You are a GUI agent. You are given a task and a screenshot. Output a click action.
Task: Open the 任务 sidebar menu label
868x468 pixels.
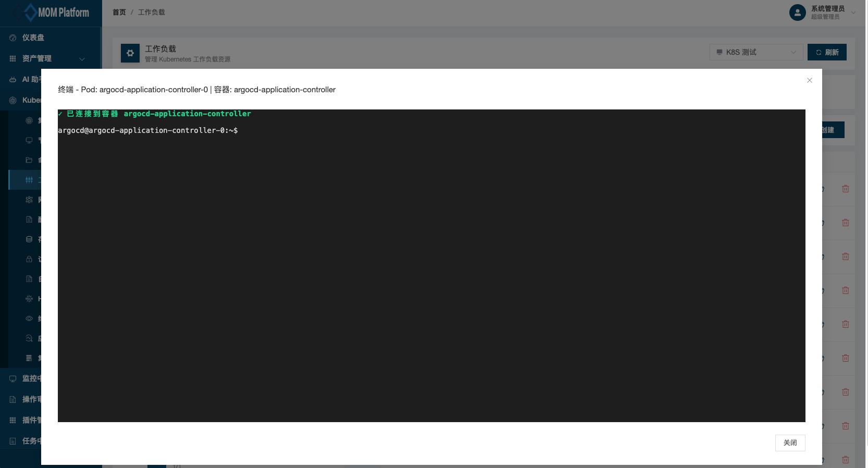pos(31,441)
